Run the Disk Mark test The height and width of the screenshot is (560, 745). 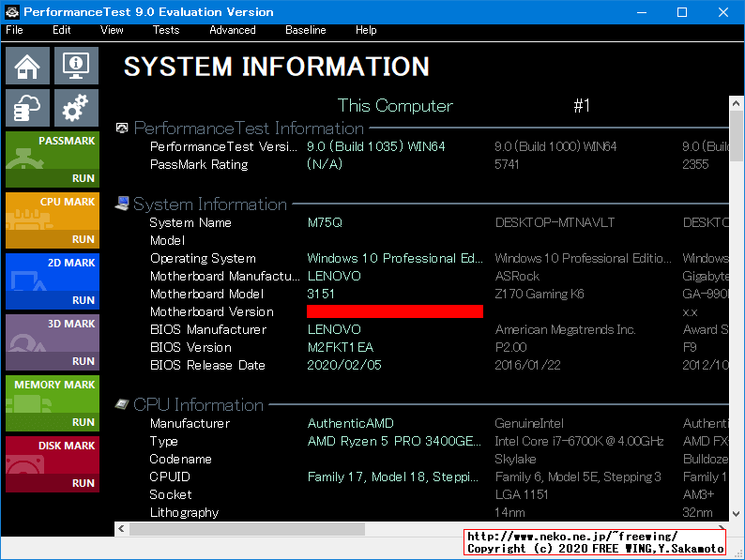click(84, 483)
